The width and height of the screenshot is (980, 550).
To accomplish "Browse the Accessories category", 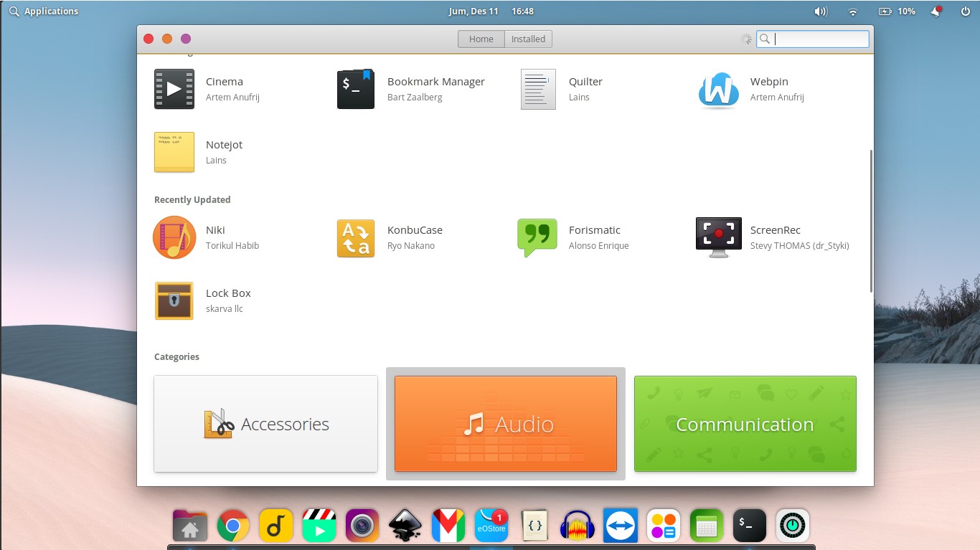I will click(265, 424).
